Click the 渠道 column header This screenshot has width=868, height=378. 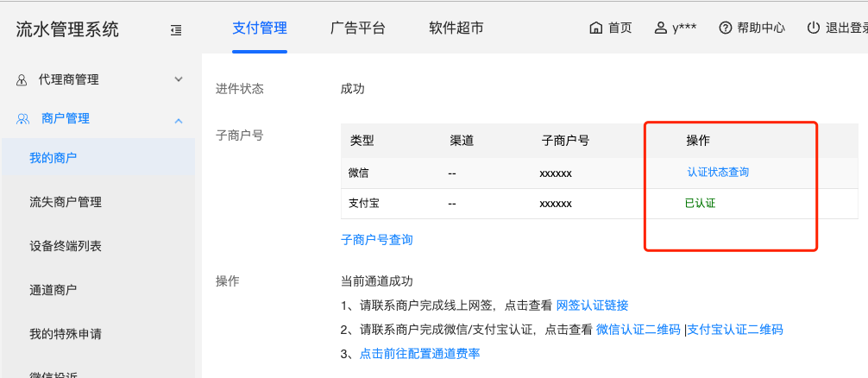click(x=462, y=141)
